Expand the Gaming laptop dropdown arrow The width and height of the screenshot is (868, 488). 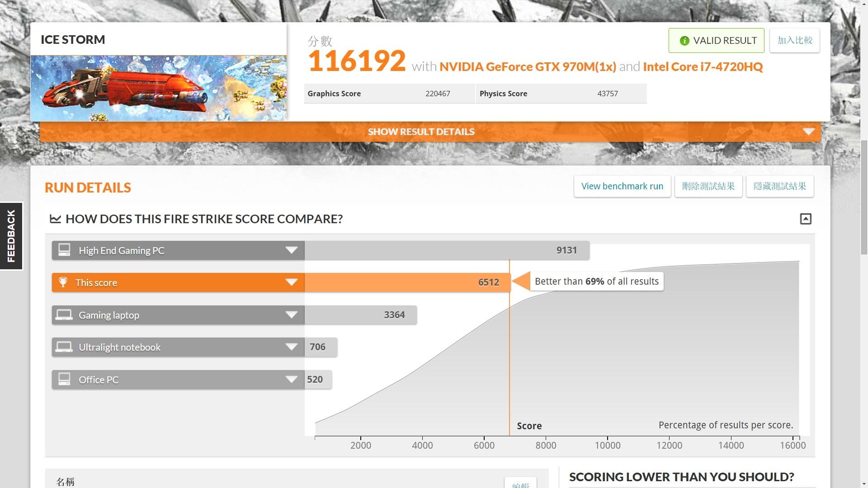pos(292,315)
